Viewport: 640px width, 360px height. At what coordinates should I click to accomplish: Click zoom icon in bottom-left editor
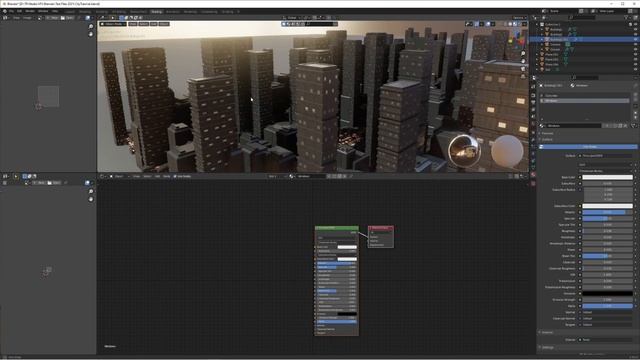[91, 191]
